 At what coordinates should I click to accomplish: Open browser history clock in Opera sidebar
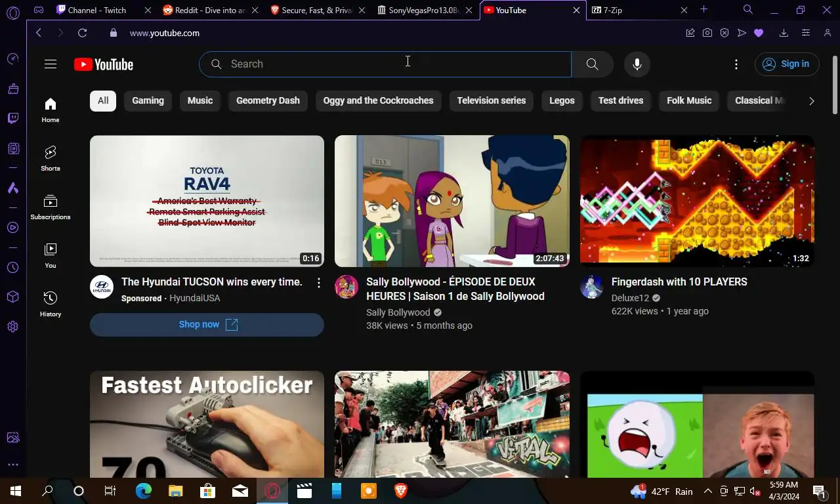tap(13, 268)
